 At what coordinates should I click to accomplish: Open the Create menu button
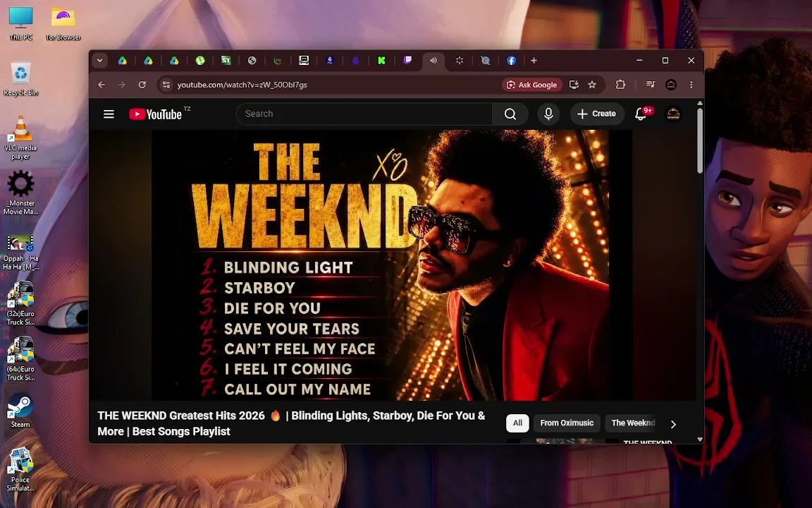click(x=596, y=114)
